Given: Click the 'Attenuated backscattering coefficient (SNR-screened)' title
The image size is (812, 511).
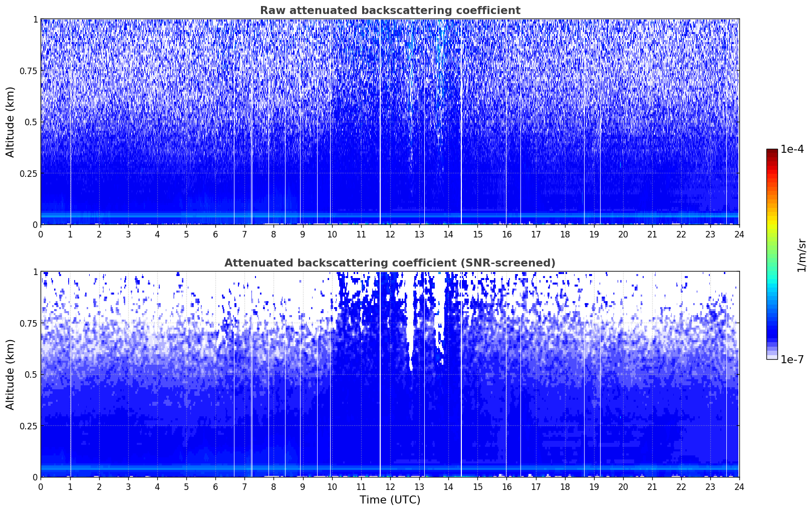Looking at the screenshot, I should pos(390,263).
